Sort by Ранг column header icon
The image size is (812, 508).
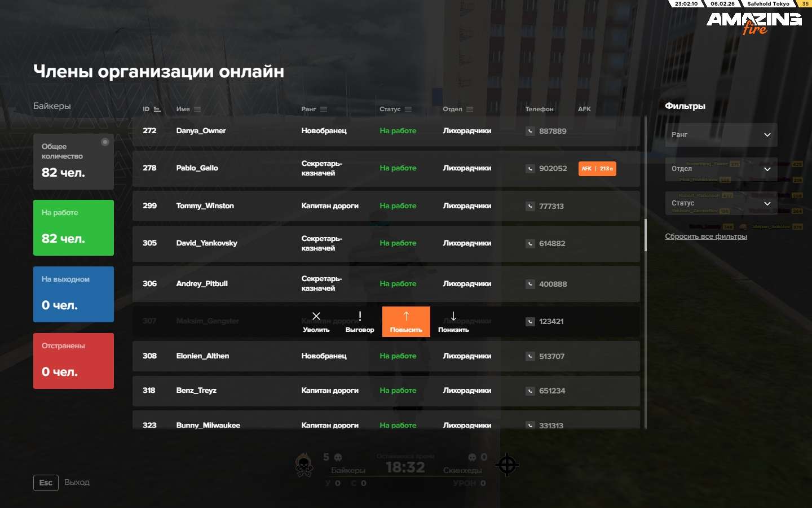coord(324,110)
